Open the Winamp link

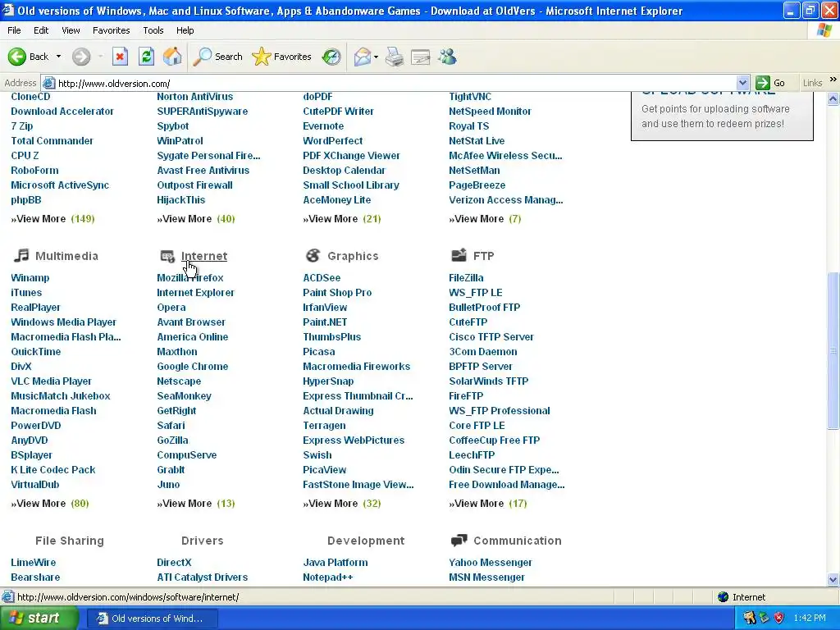click(30, 277)
